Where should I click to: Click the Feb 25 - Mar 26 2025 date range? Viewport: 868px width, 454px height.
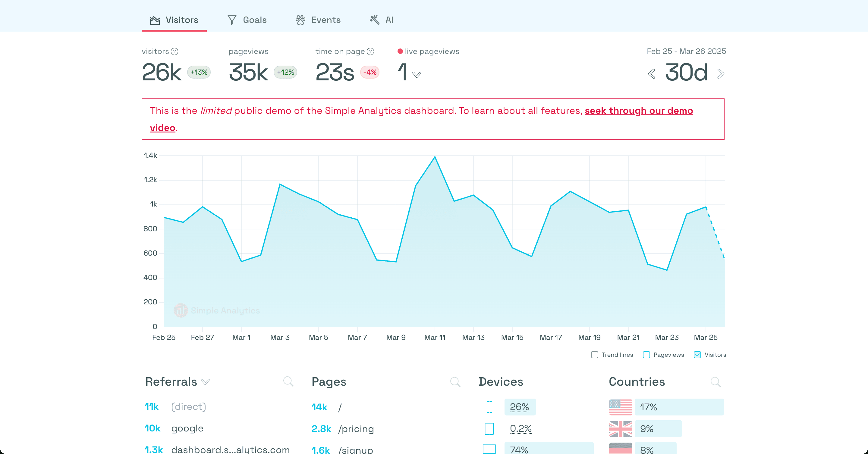pos(686,51)
